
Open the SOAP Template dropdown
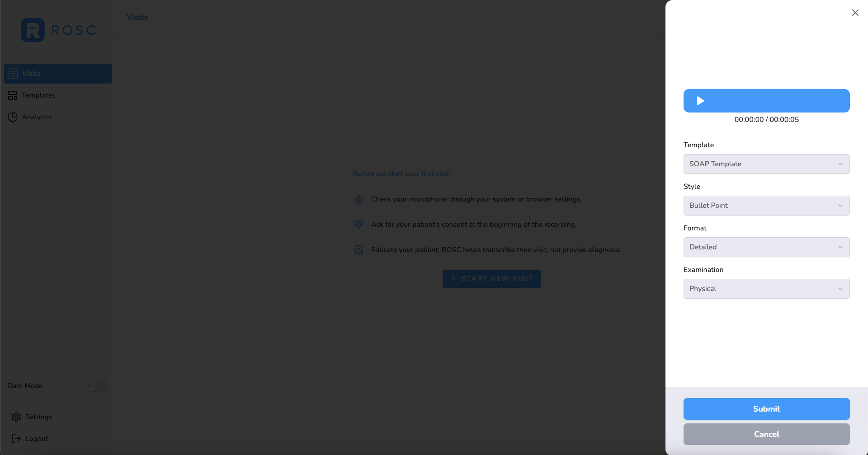click(x=766, y=164)
